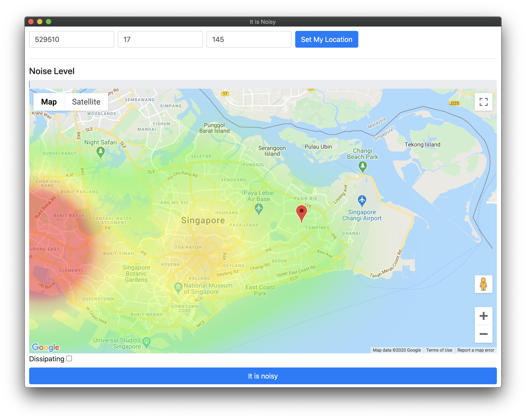Click the Singapore Changi Airport plane icon
Screen dimensions: 526x420
362,200
